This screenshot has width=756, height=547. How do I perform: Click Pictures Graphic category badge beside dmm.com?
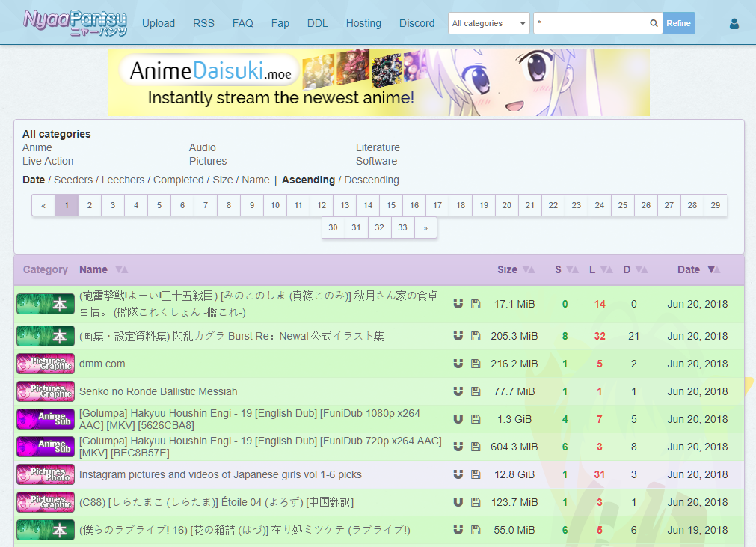pyautogui.click(x=46, y=364)
